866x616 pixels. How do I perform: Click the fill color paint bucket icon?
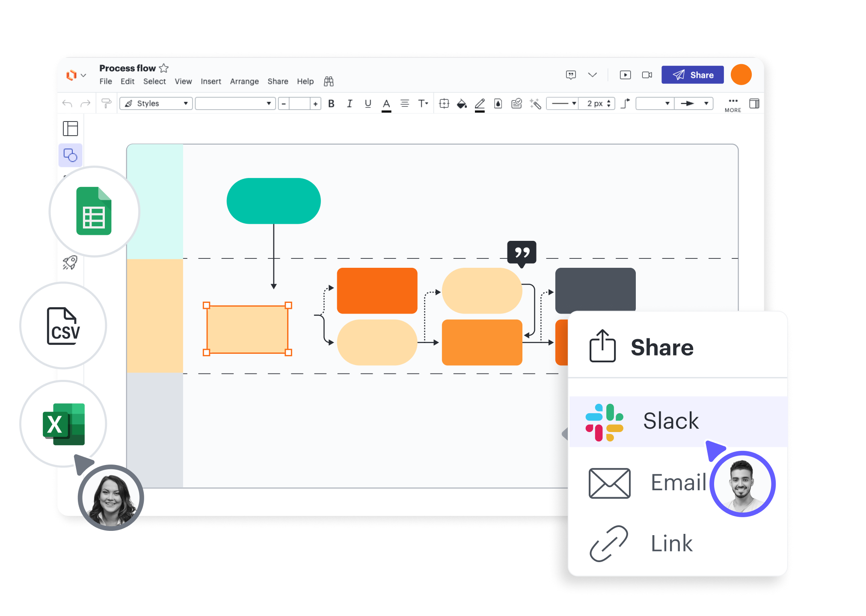pos(461,104)
